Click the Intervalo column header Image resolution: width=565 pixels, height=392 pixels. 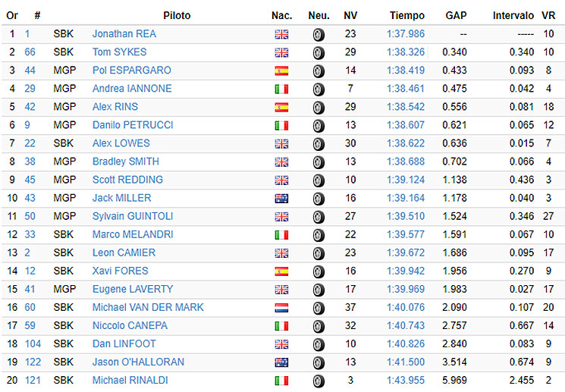(513, 15)
